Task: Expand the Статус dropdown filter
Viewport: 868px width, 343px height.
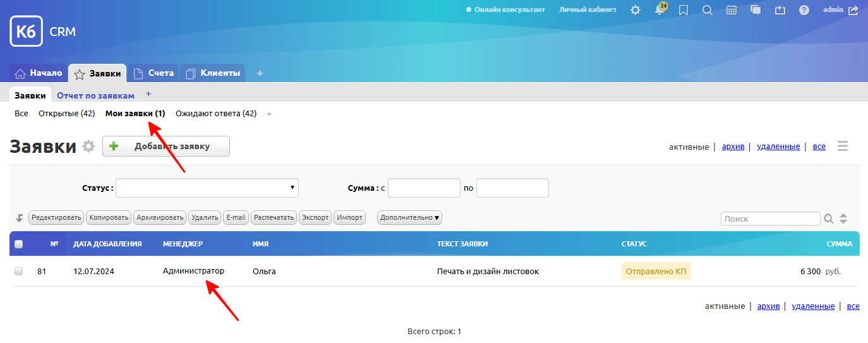Action: pyautogui.click(x=207, y=188)
